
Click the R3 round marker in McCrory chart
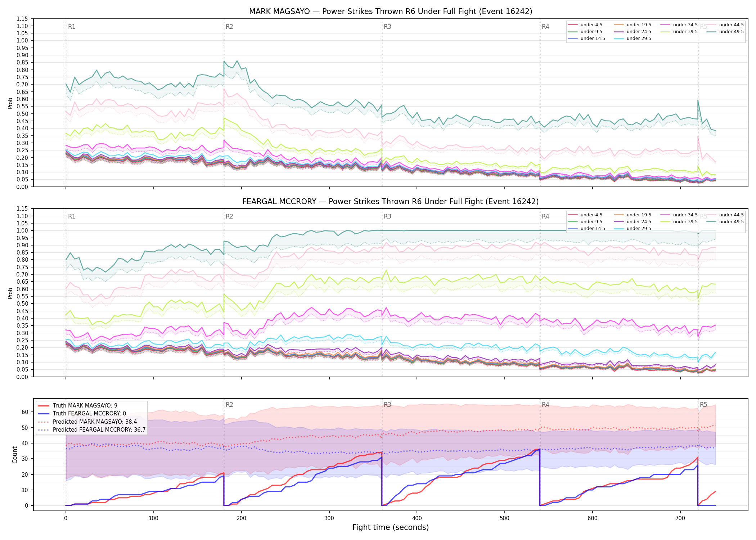[387, 216]
